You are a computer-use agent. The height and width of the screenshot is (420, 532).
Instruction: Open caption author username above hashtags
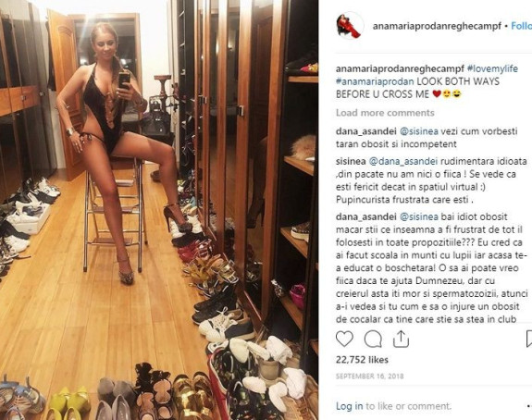(400, 68)
